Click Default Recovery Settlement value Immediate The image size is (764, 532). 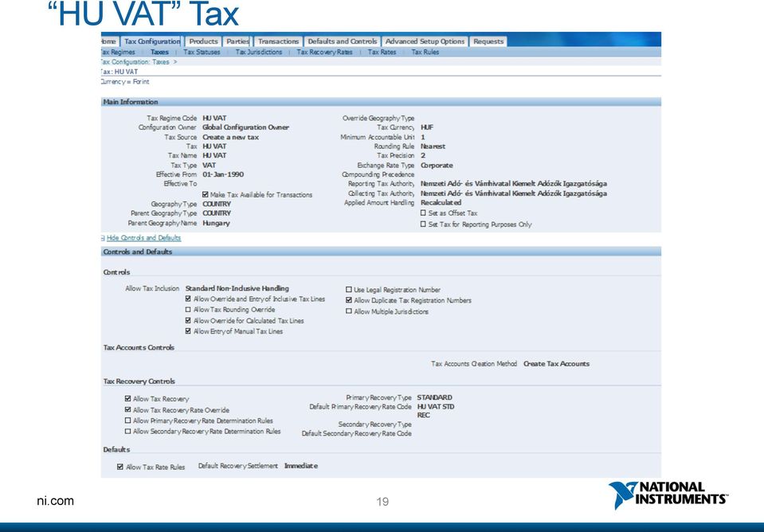pyautogui.click(x=300, y=466)
